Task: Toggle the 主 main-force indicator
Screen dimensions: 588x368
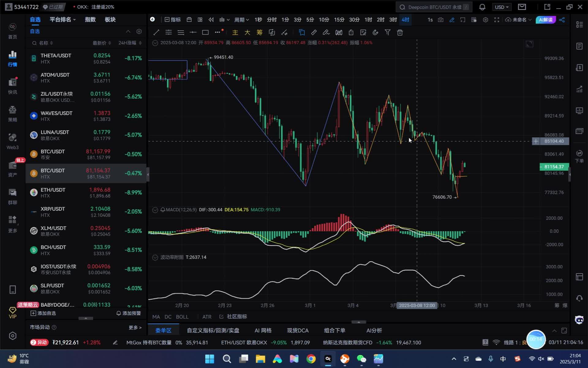Action: click(235, 33)
